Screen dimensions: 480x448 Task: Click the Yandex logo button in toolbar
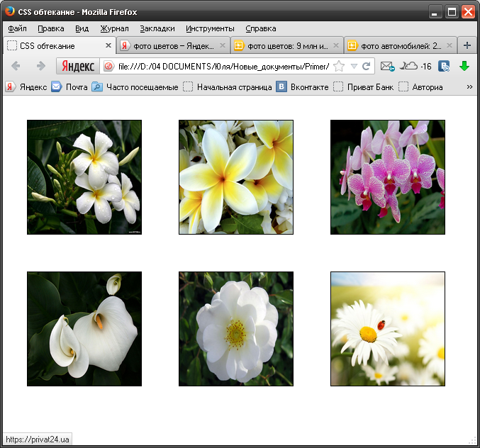(77, 66)
